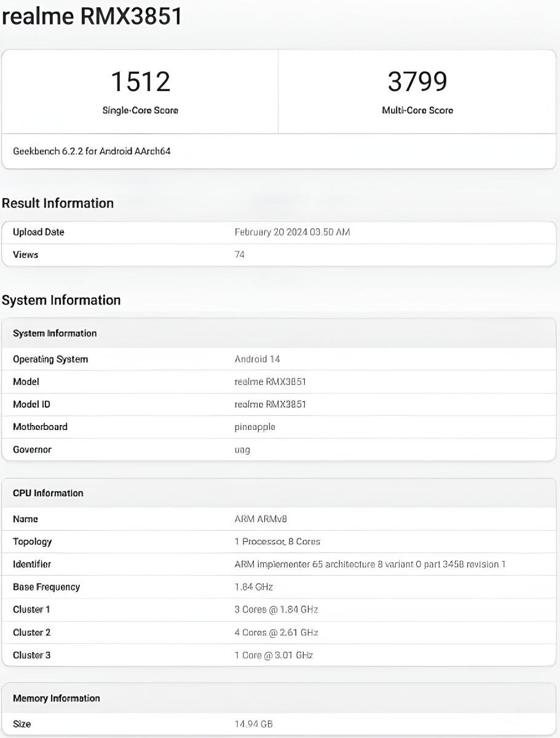The width and height of the screenshot is (560, 738).
Task: Select the realme RMX3851 value in Model ID row
Action: [x=270, y=404]
